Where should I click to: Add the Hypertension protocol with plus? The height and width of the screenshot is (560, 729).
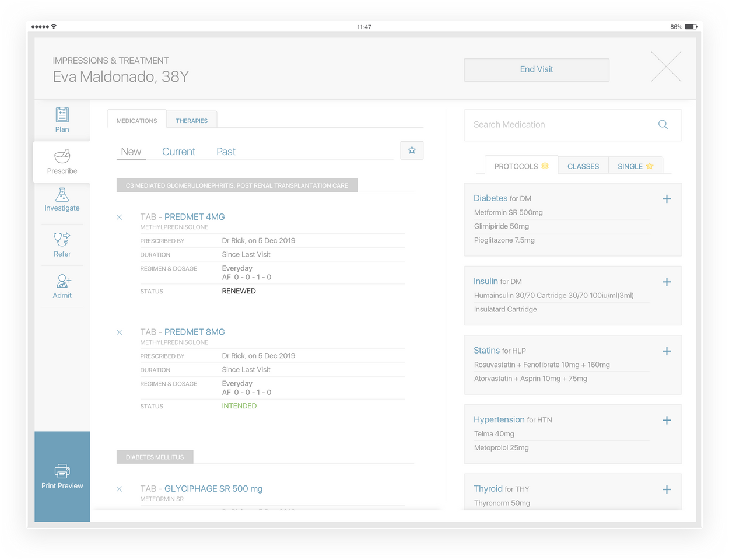click(667, 420)
